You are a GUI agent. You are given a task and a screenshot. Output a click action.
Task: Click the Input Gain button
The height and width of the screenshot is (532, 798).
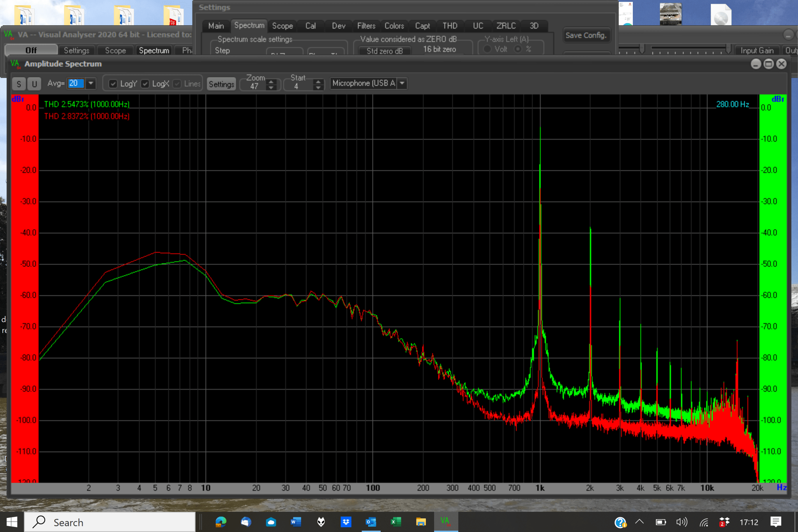click(x=757, y=51)
